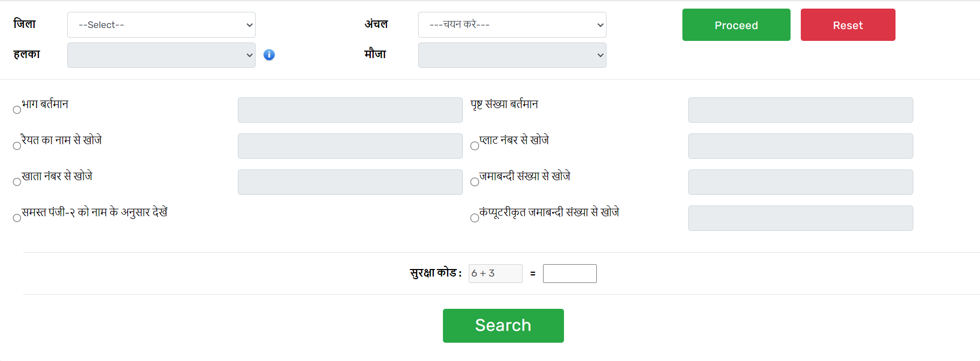Open the जिला district dropdown
980x361 pixels.
click(161, 25)
